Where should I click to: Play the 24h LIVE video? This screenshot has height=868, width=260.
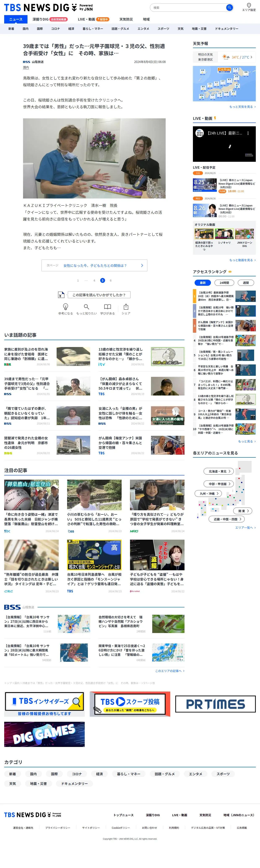(224, 144)
